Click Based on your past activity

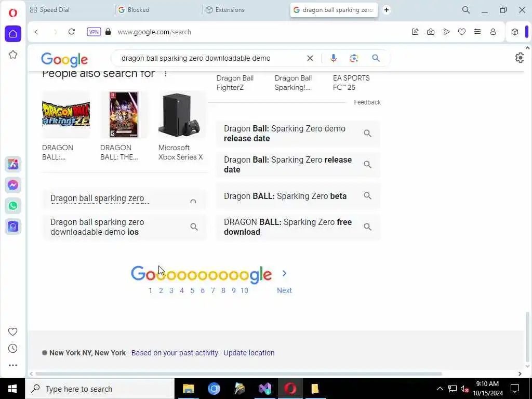coord(175,353)
